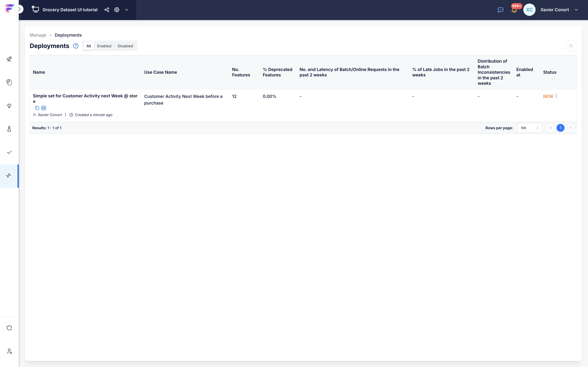Screen dimensions: 588x367
Task: Open the Simple set for Customer Activity deployment
Action: pos(85,98)
